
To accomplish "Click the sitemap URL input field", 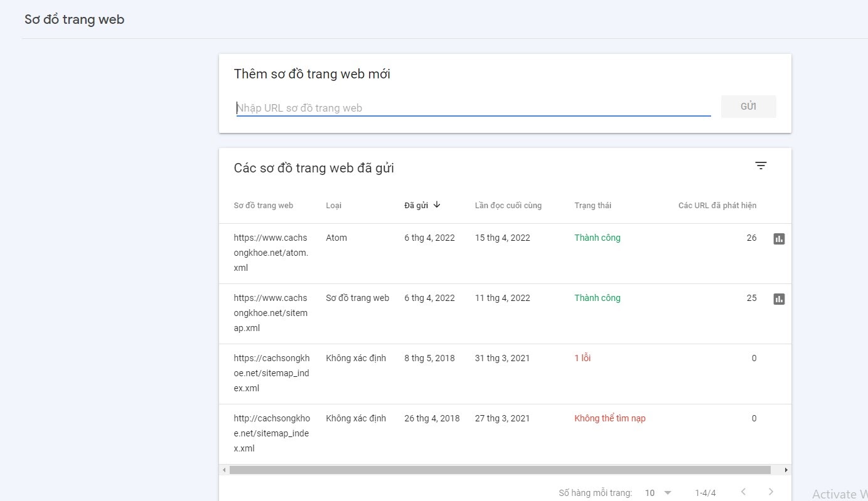I will (473, 107).
